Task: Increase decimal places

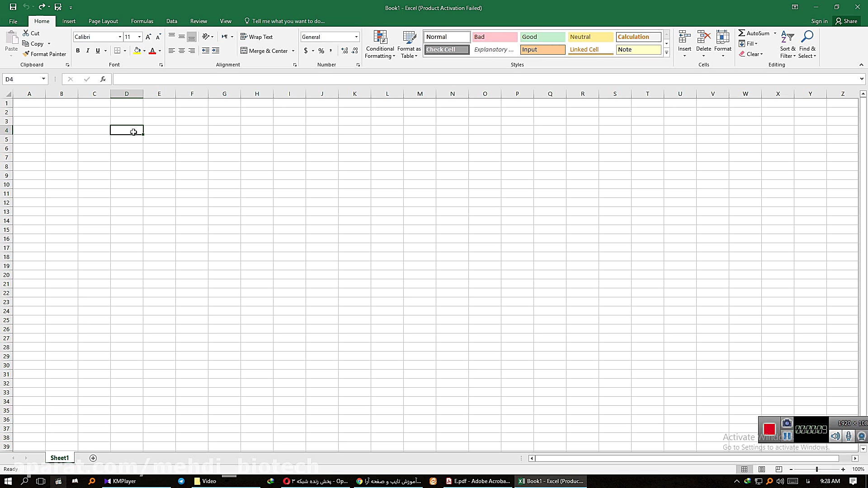Action: (344, 51)
